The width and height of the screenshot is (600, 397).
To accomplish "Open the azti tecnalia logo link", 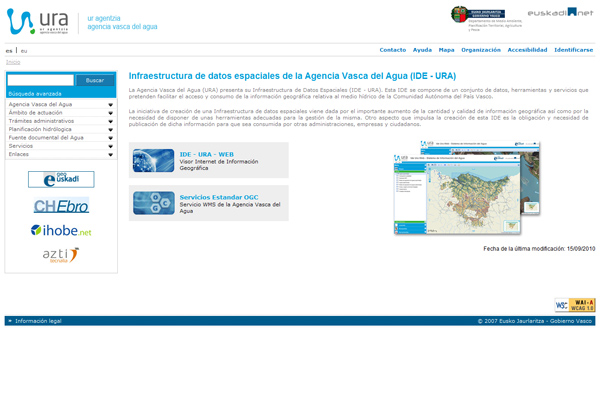I will click(x=60, y=255).
